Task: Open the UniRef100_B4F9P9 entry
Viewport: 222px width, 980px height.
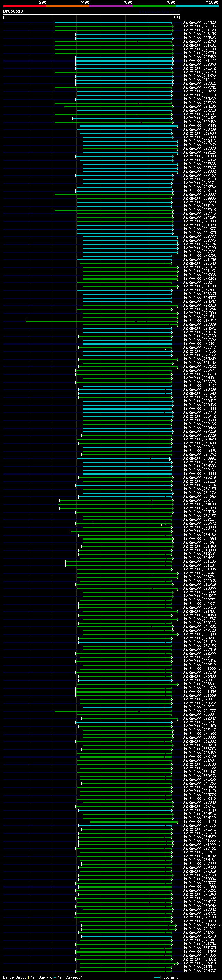Action: click(199, 508)
